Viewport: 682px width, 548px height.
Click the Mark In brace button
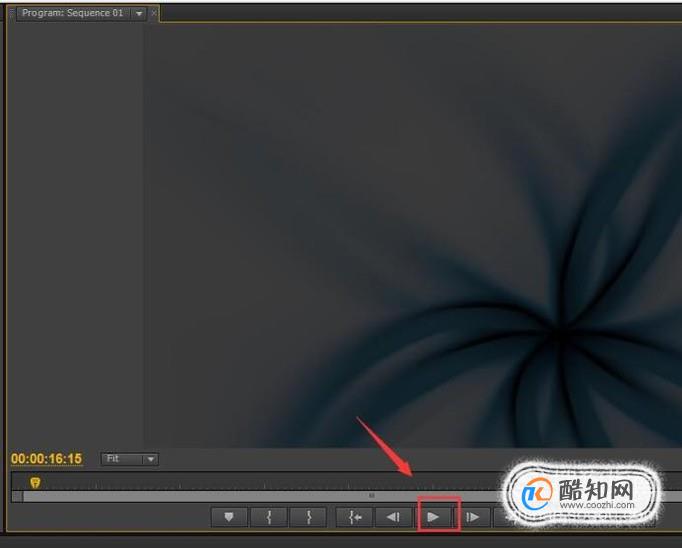click(x=269, y=517)
